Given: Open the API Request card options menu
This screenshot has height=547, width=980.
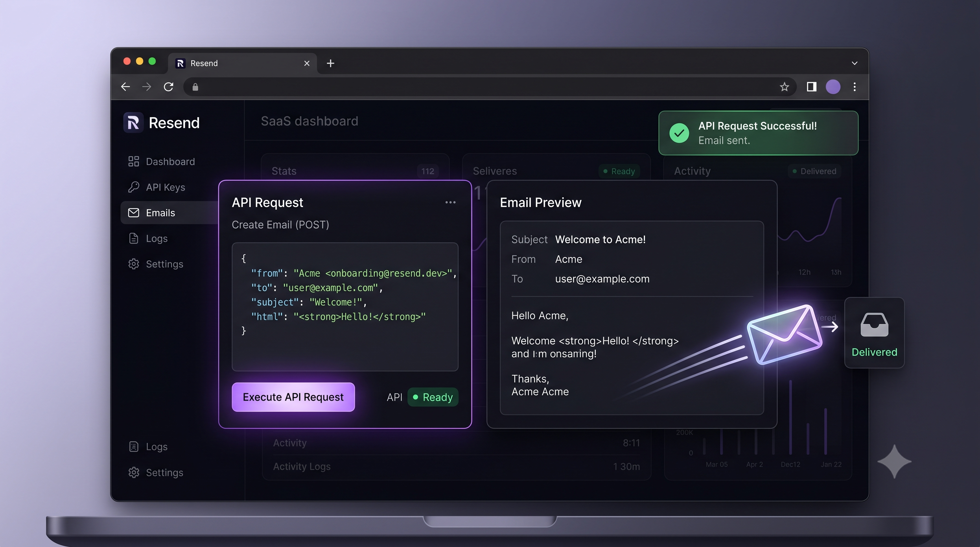Looking at the screenshot, I should pos(450,202).
